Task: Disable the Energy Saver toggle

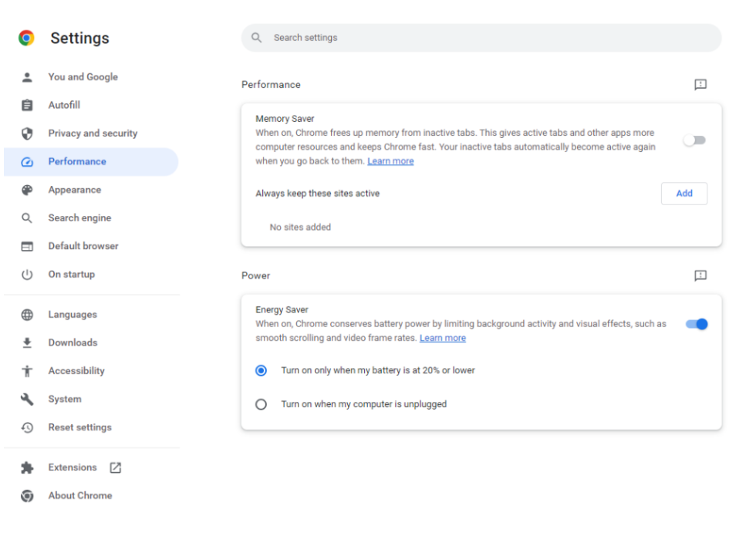Action: (x=697, y=324)
